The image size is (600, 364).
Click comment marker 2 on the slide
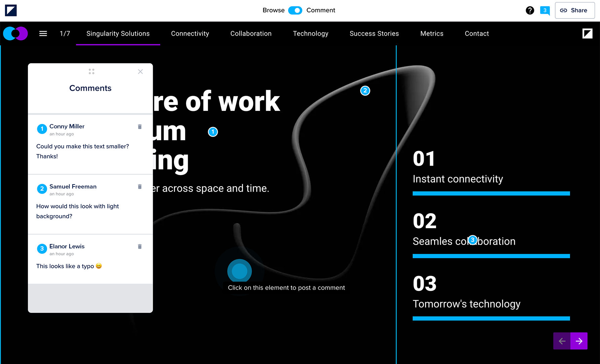[365, 91]
